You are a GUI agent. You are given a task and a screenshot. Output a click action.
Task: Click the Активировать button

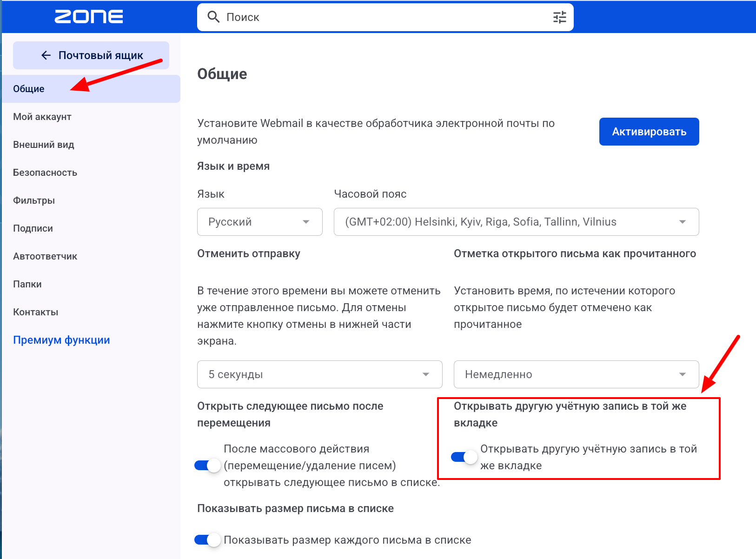tap(649, 132)
